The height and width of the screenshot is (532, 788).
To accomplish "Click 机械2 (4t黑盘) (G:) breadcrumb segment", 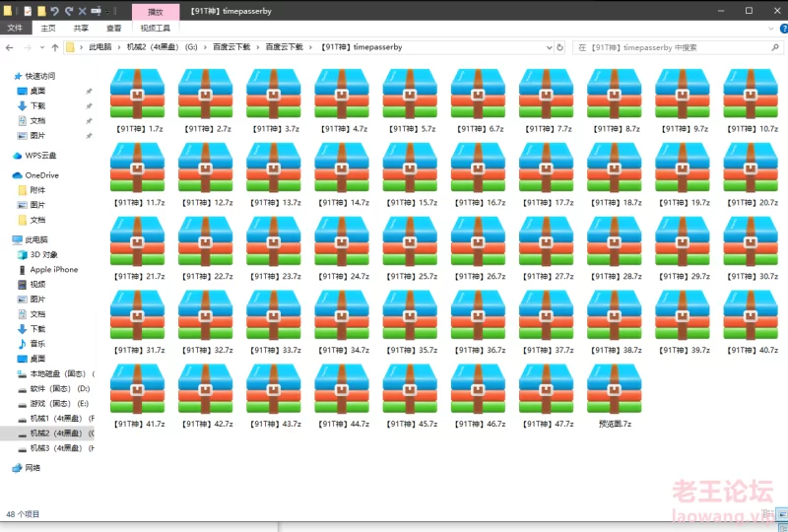I will [x=162, y=46].
